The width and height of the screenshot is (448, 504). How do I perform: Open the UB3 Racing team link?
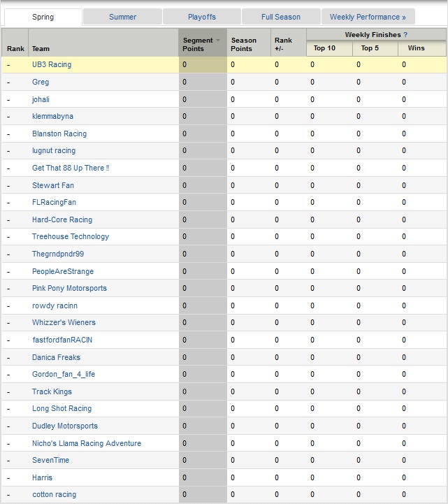52,65
